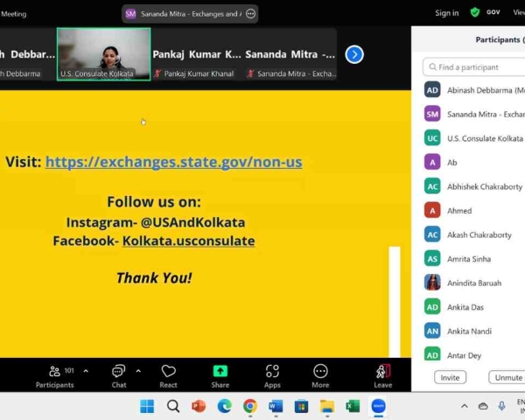This screenshot has width=525, height=420.
Task: Click the React heart icon
Action: click(168, 371)
